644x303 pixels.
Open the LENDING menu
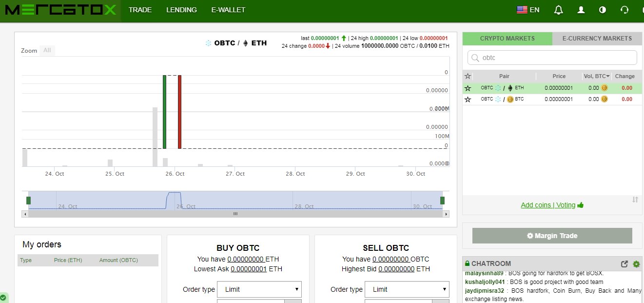[x=181, y=10]
